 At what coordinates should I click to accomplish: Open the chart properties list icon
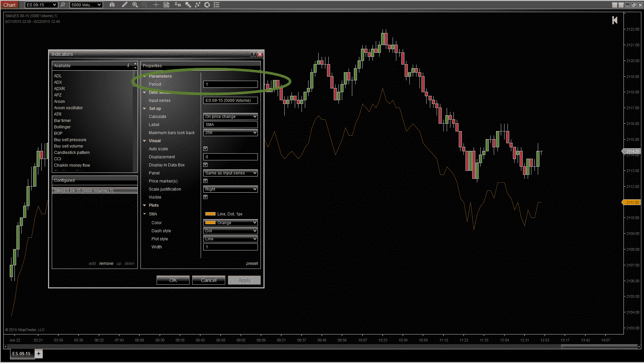216,5
